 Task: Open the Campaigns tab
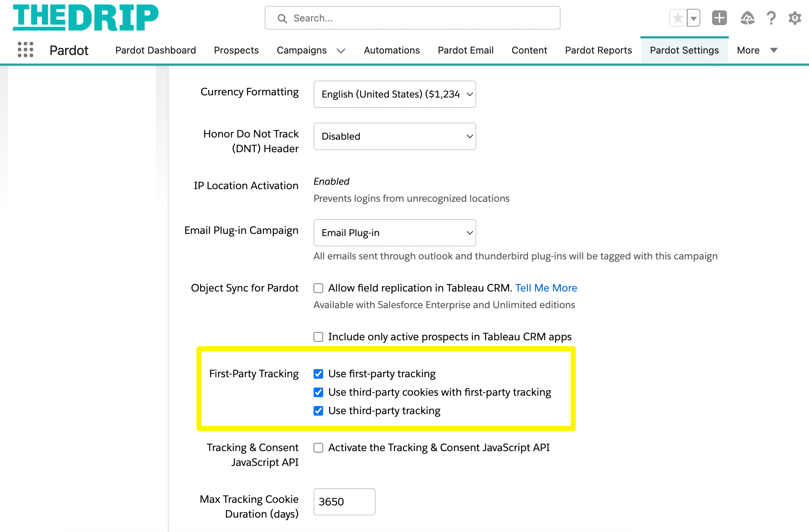pos(302,50)
